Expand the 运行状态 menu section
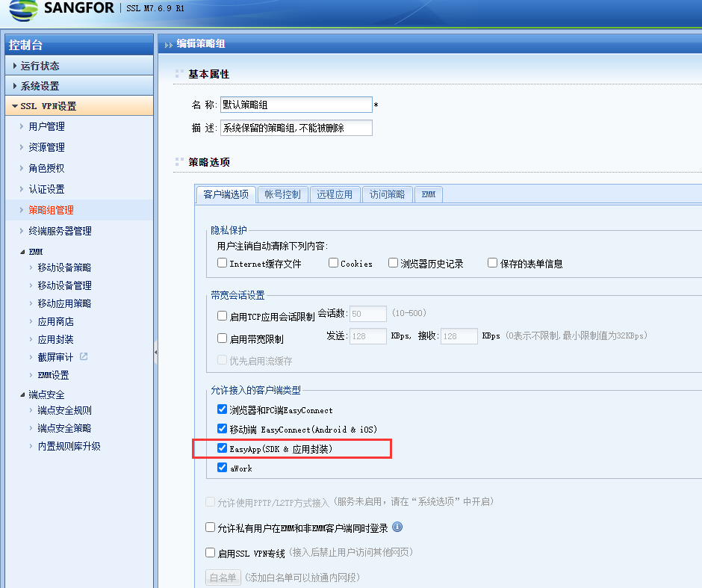 coord(79,66)
